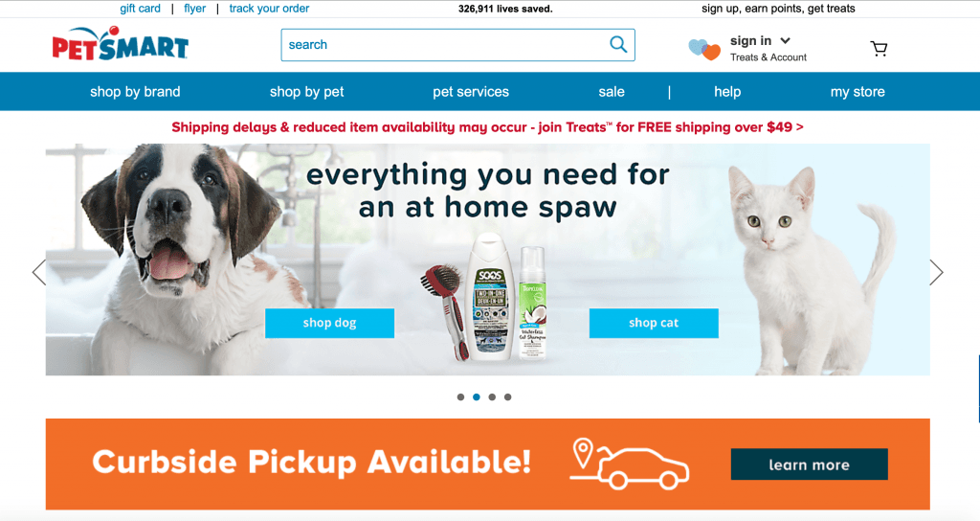The width and height of the screenshot is (980, 521).
Task: Click into the search input field
Action: 444,45
